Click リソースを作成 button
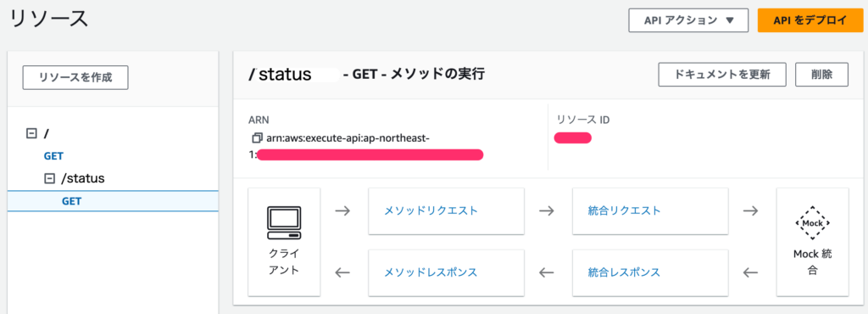Viewport: 868px width, 314px height. tap(75, 77)
